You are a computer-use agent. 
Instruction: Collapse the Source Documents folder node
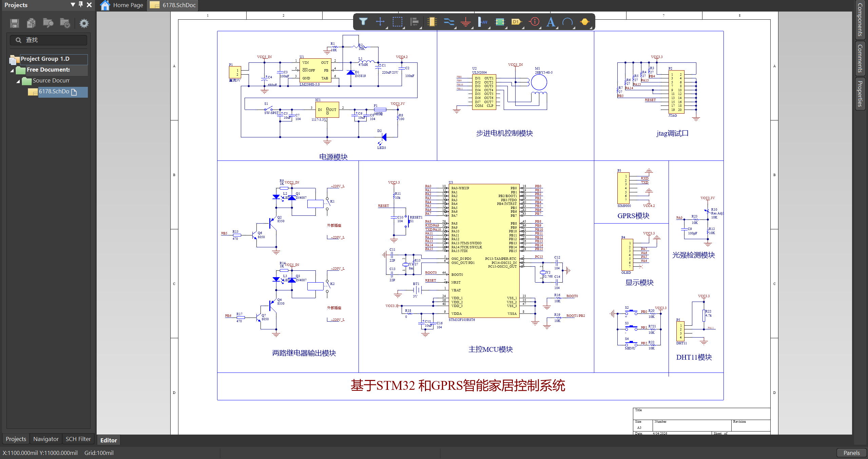tap(18, 81)
